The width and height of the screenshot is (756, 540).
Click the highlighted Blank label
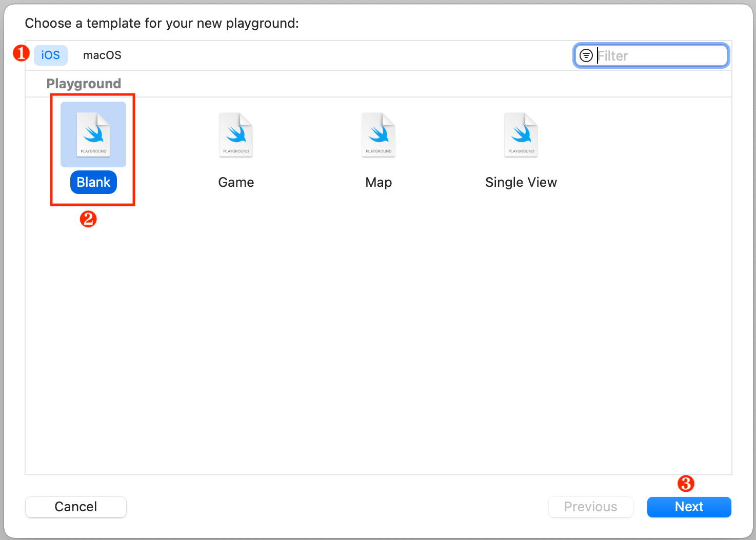click(93, 182)
